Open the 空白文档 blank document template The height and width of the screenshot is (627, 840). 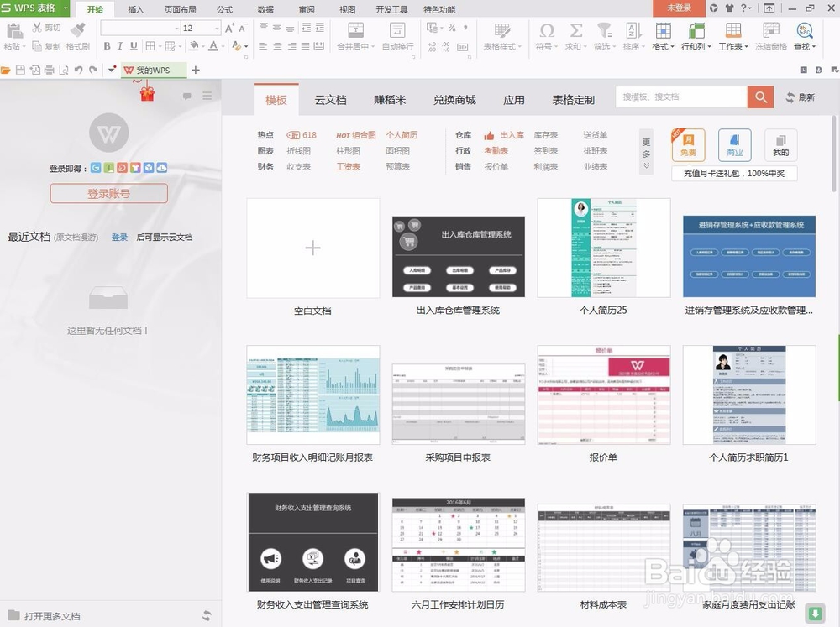pos(312,248)
